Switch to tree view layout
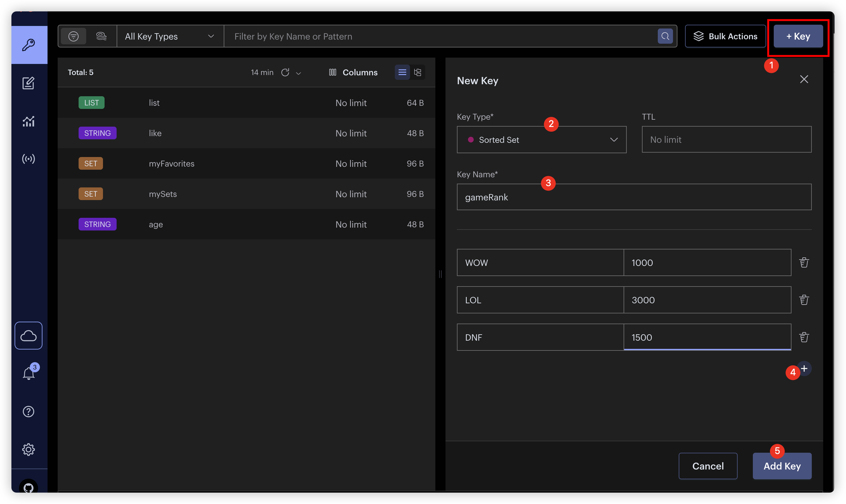The height and width of the screenshot is (504, 846). [418, 72]
